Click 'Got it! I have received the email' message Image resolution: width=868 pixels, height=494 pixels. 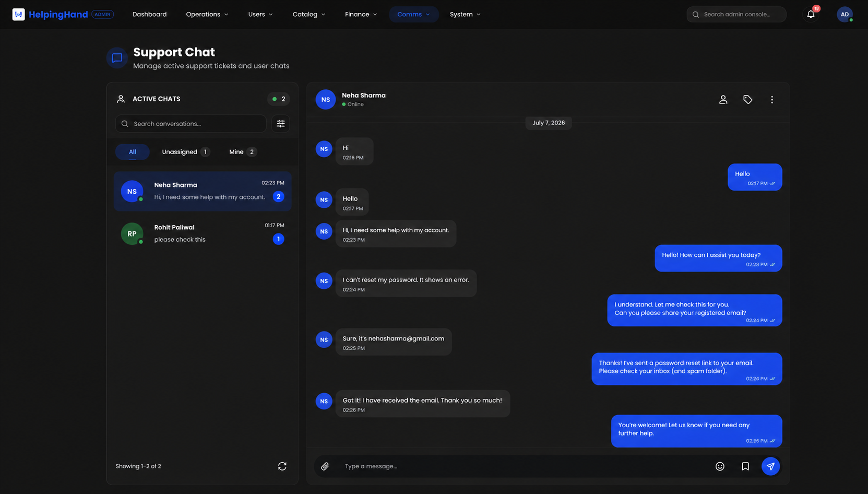click(423, 404)
